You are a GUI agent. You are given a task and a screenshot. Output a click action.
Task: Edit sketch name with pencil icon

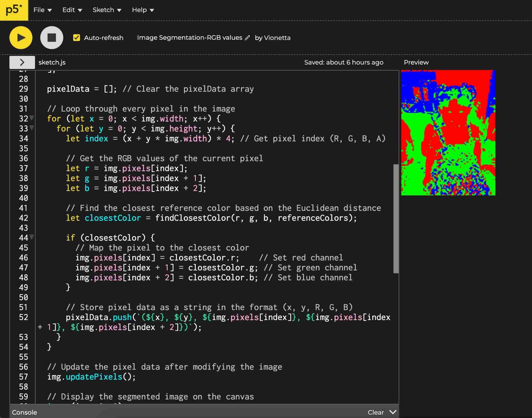pos(247,38)
